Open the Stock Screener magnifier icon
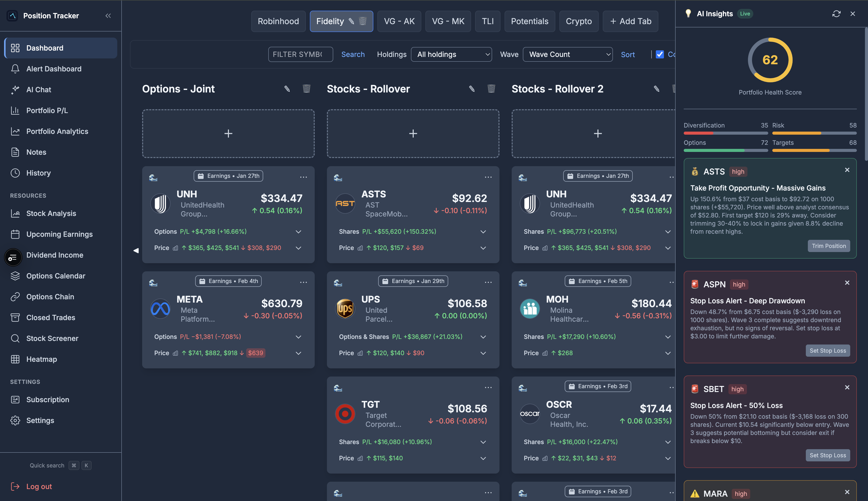The width and height of the screenshot is (868, 501). point(15,338)
